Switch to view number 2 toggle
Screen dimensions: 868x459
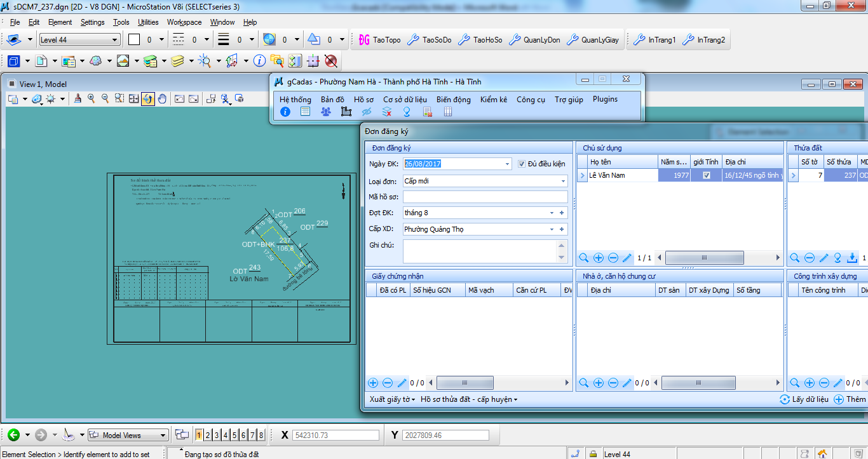coord(208,435)
